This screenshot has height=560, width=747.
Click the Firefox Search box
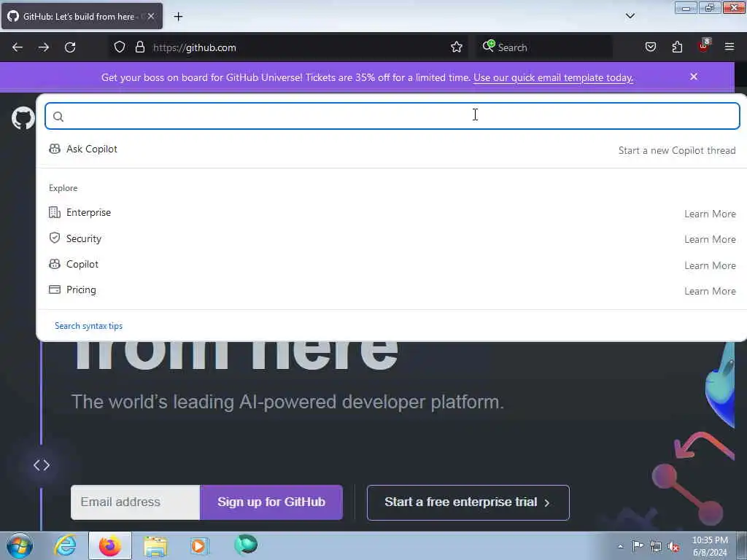click(544, 47)
